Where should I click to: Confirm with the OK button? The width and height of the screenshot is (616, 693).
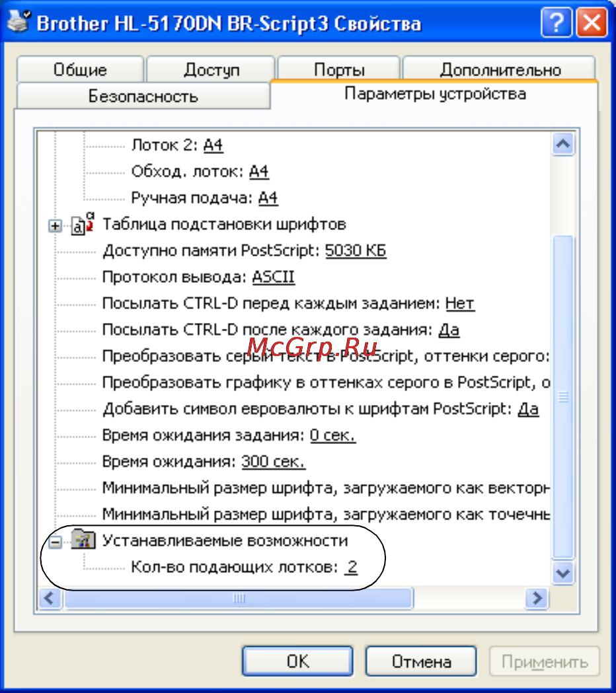[x=297, y=661]
